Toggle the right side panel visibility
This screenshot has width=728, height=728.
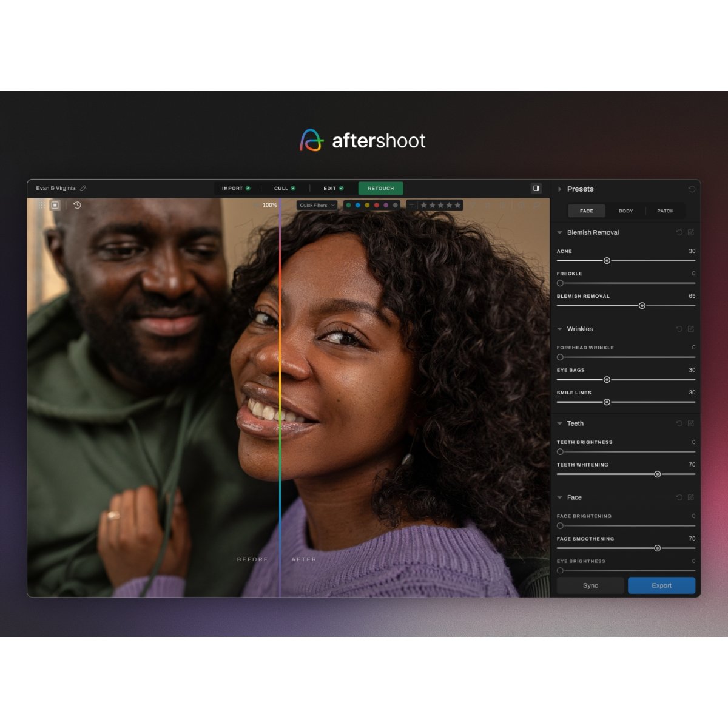(536, 188)
